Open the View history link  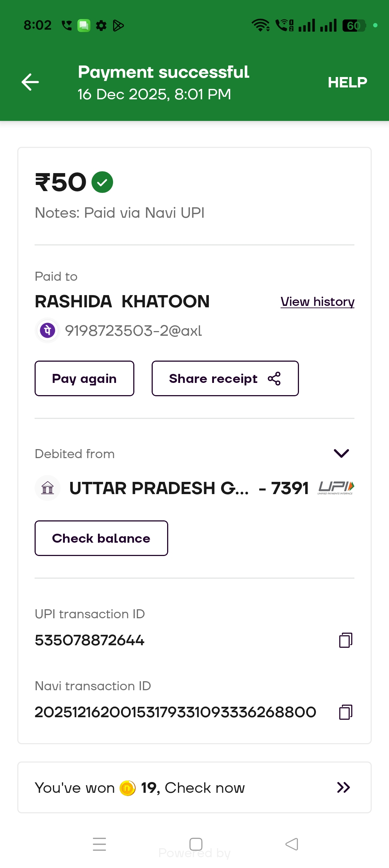pos(317,302)
